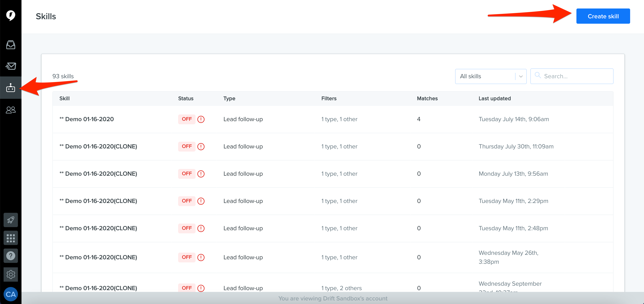
Task: Open the email send icon in sidebar
Action: coord(11,66)
